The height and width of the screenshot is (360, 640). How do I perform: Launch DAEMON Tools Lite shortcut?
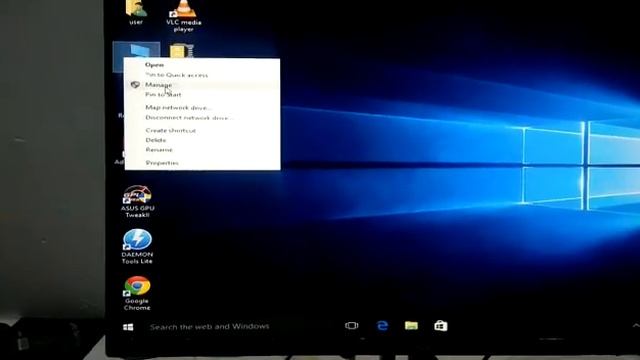click(x=137, y=247)
